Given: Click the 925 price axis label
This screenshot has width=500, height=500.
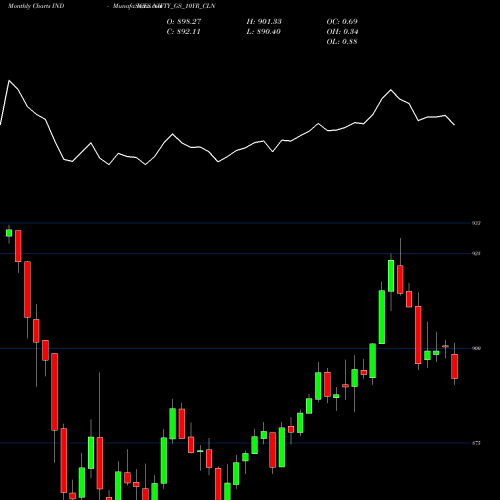Looking at the screenshot, I should click(476, 253).
